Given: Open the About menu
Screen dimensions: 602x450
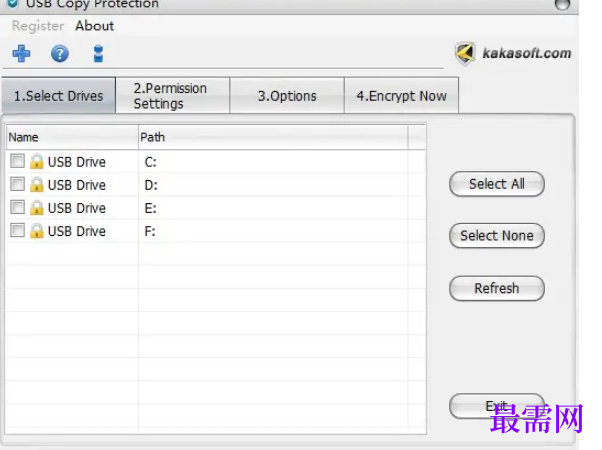Looking at the screenshot, I should coord(94,26).
